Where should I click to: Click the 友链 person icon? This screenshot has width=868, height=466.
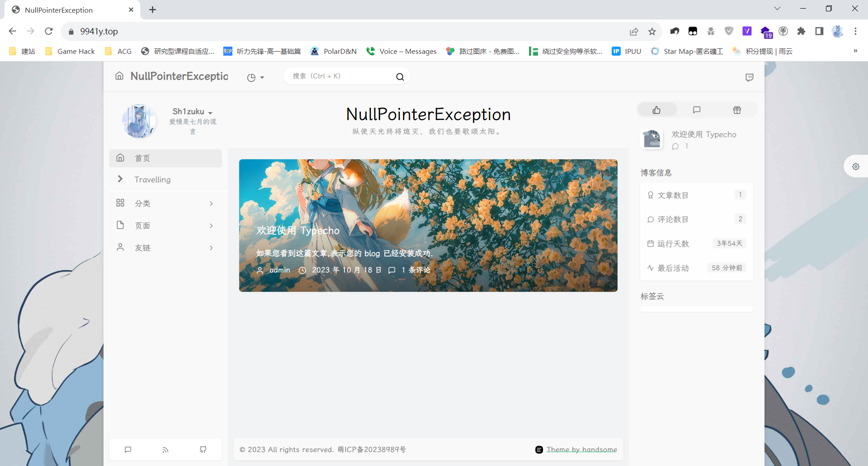[120, 247]
